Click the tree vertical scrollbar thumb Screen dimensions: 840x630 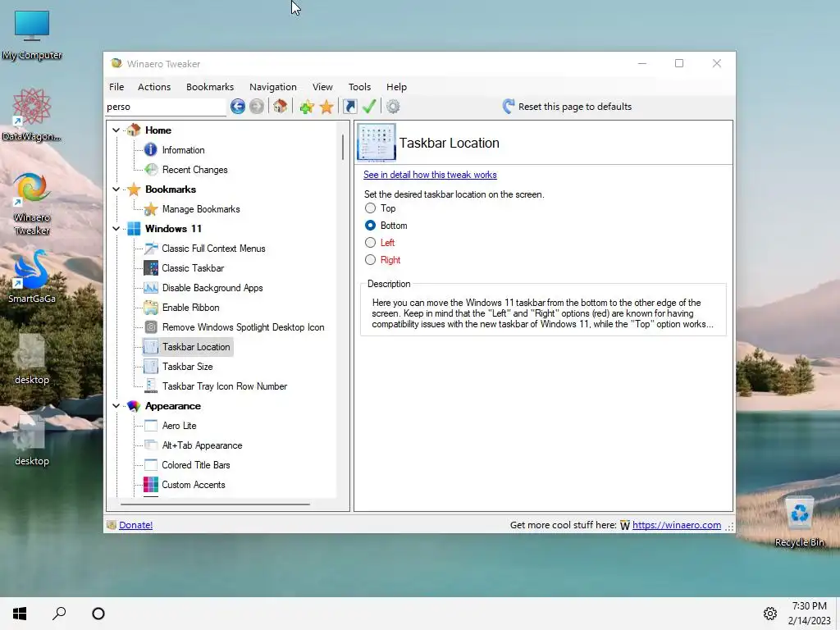(343, 148)
